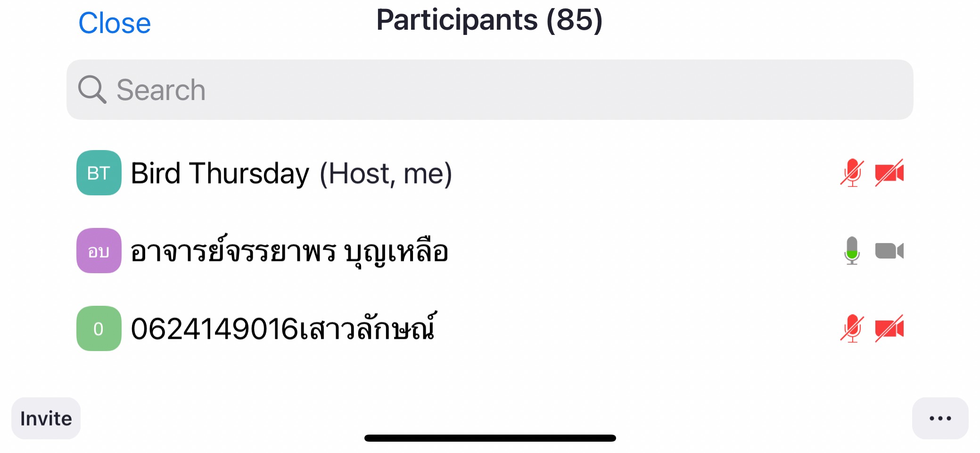Tap the Invite button
This screenshot has height=453, width=980.
coord(46,418)
